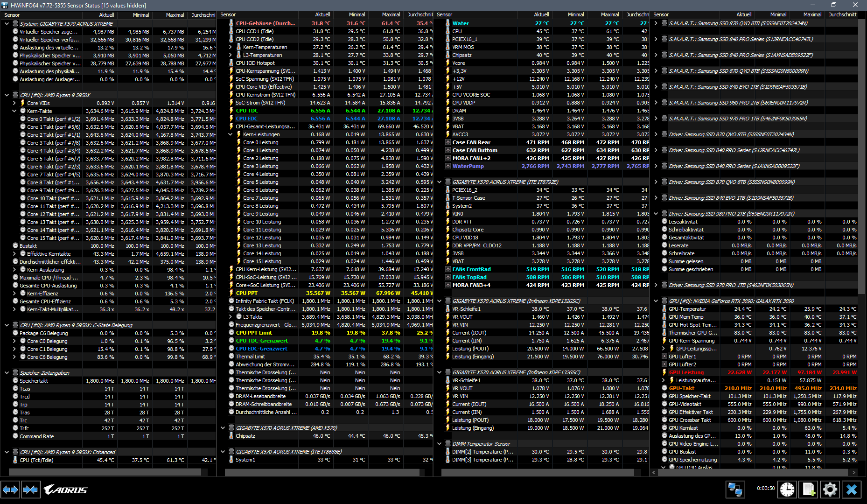The height and width of the screenshot is (504, 867).
Task: Open the remote network monitors button
Action: (735, 490)
